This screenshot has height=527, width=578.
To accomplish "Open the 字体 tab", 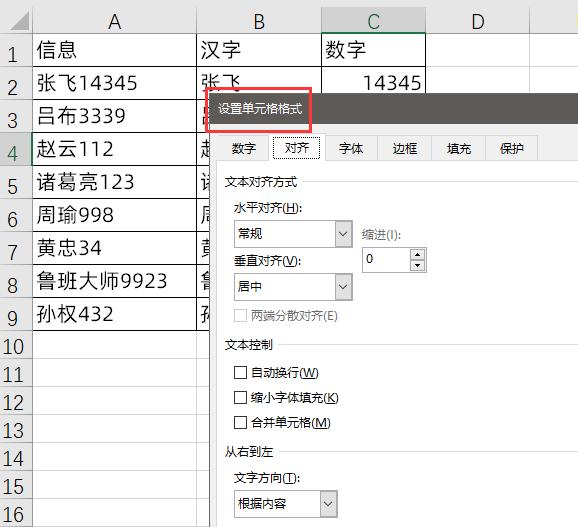I will click(x=351, y=149).
